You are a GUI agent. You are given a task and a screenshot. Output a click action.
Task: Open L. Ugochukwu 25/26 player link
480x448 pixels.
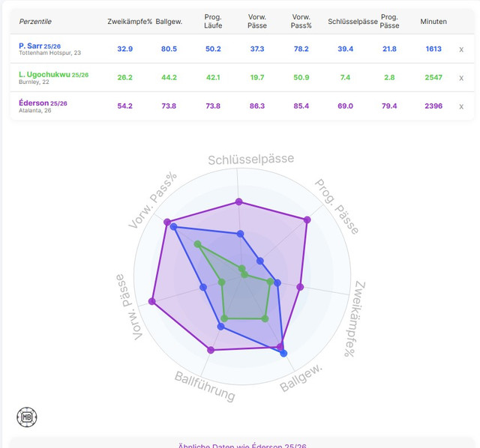(53, 75)
